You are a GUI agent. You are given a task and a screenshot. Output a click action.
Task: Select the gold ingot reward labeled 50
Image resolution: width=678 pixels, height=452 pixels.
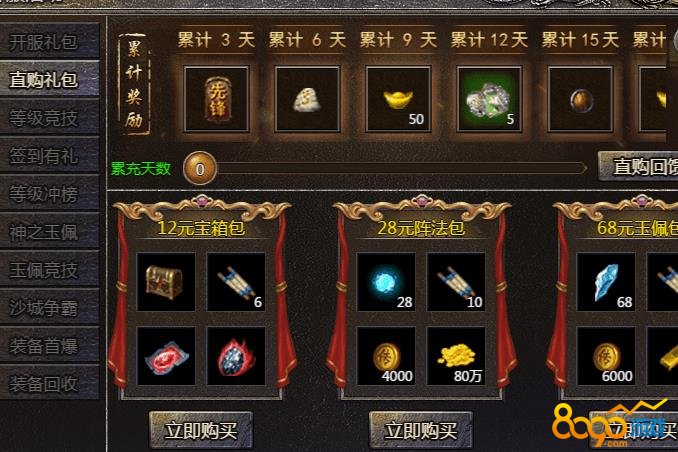point(398,99)
